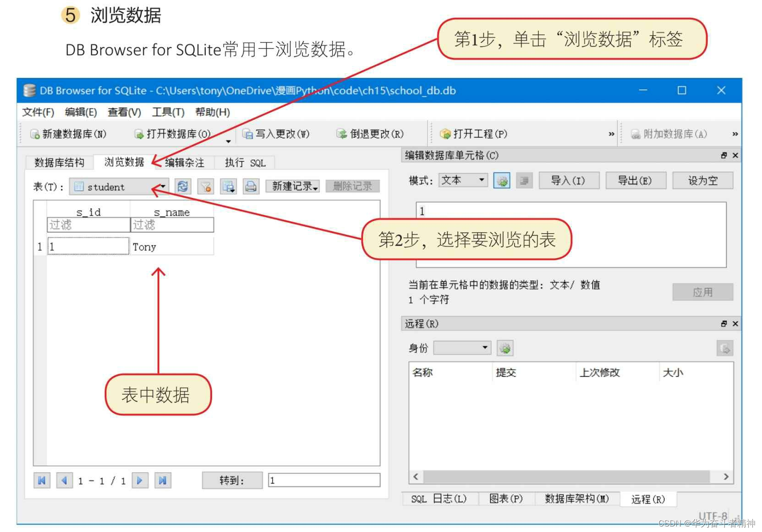Click the s_id column header
This screenshot has width=762, height=532.
(88, 212)
